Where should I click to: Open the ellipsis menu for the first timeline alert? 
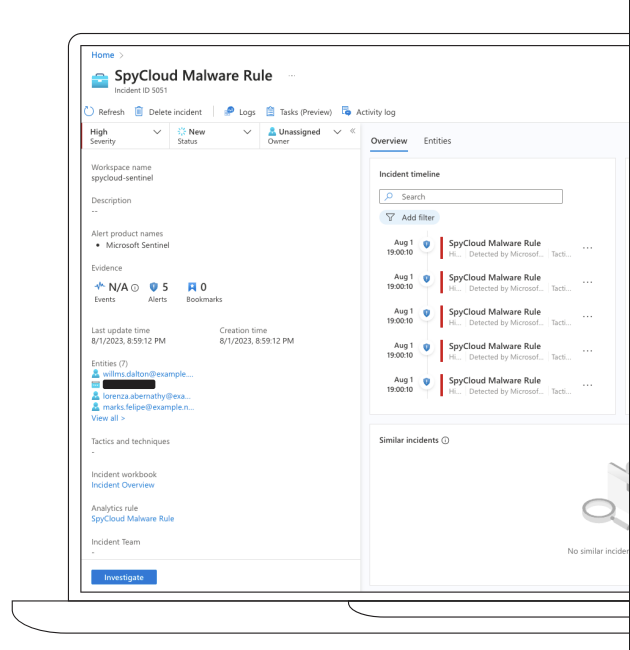[x=587, y=248]
